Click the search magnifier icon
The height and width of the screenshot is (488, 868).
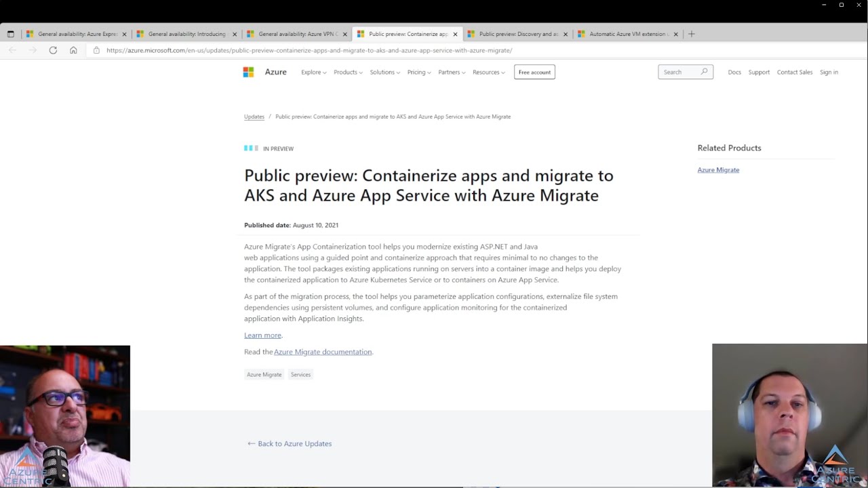[704, 72]
